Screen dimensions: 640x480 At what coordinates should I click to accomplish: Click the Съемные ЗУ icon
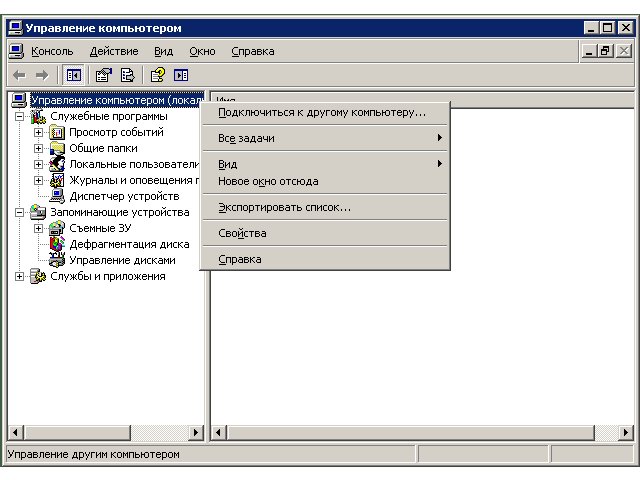coord(57,228)
